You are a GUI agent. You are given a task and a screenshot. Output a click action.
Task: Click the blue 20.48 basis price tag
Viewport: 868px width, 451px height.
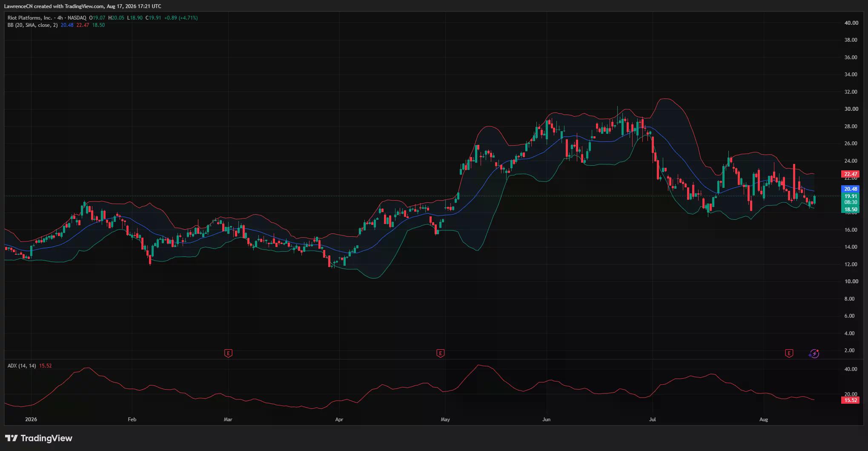click(x=851, y=189)
